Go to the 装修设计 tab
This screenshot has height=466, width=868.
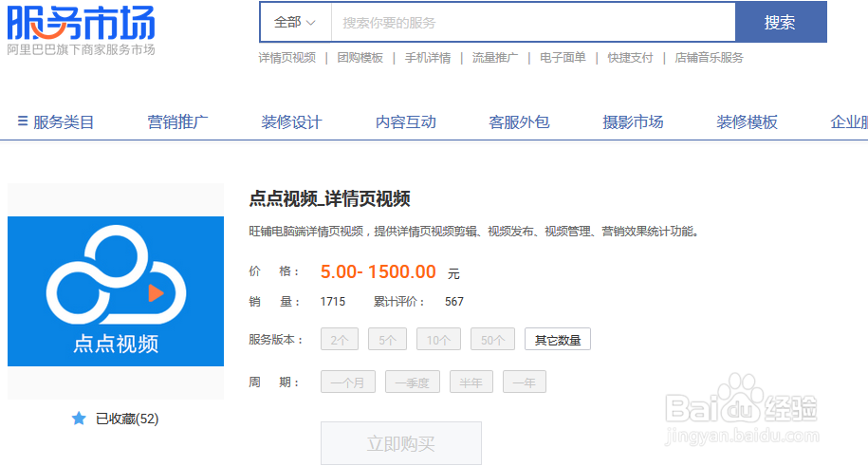pyautogui.click(x=292, y=121)
